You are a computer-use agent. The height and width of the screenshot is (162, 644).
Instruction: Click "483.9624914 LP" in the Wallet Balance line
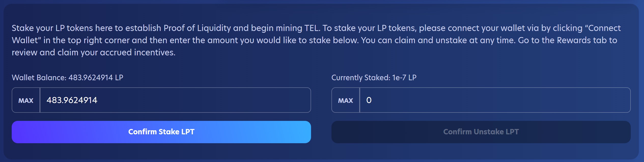pos(96,78)
